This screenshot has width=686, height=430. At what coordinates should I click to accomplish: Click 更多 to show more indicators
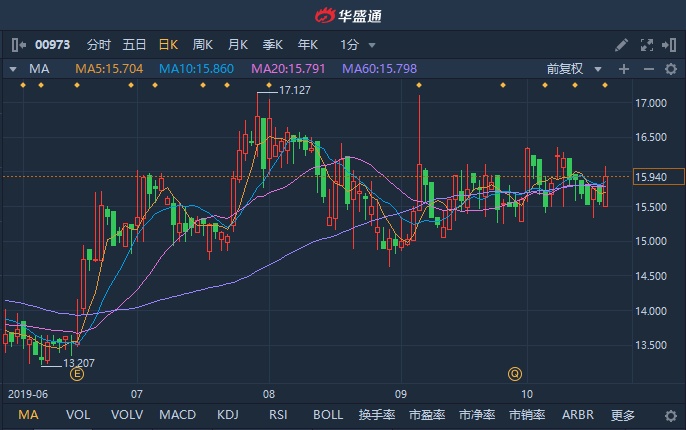[623, 415]
